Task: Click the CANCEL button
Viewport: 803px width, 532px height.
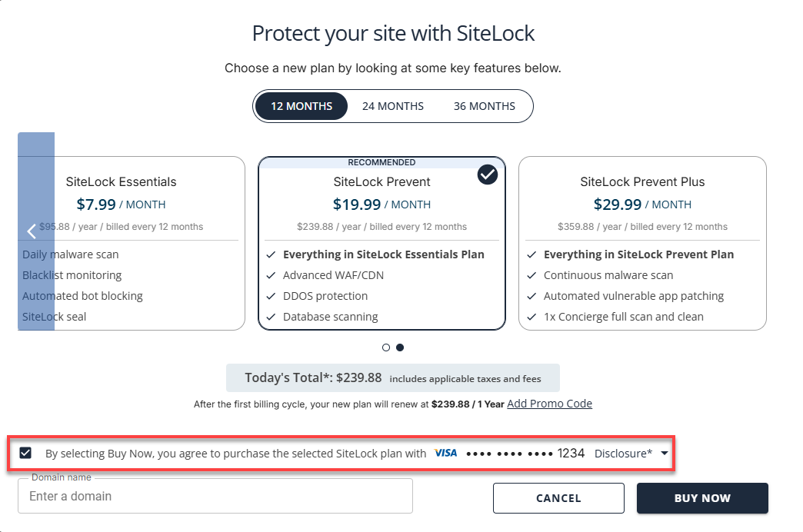Action: 558,498
